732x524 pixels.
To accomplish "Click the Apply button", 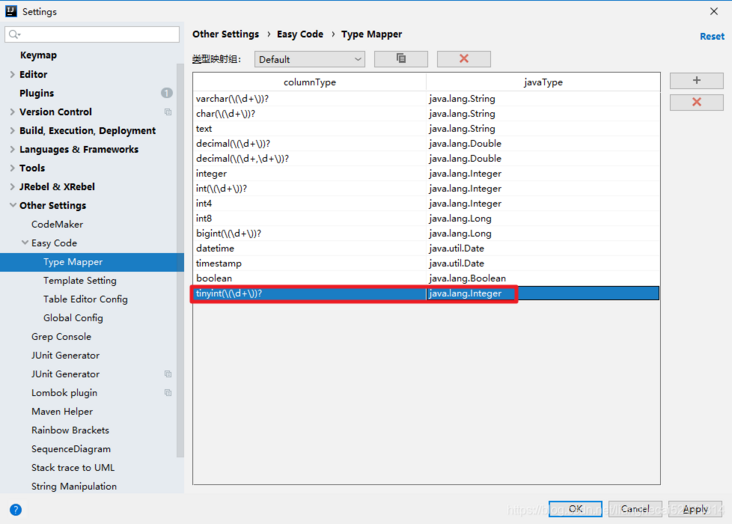I will click(x=695, y=509).
